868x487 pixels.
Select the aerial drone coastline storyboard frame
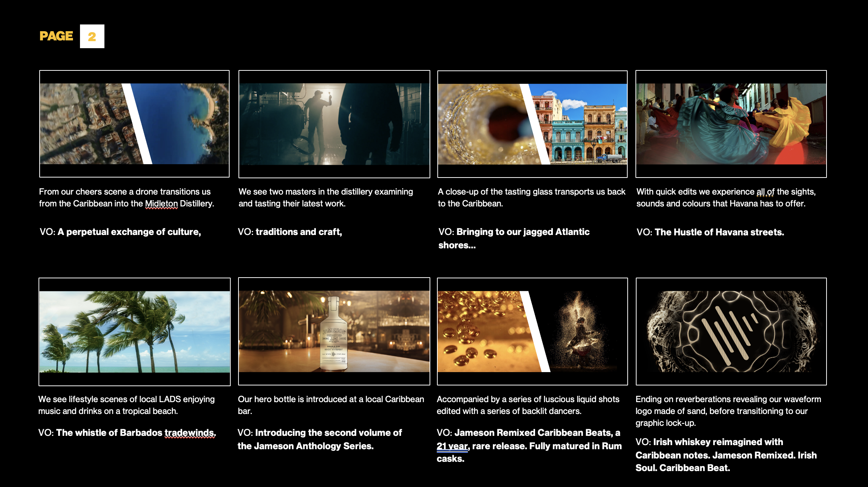click(134, 124)
